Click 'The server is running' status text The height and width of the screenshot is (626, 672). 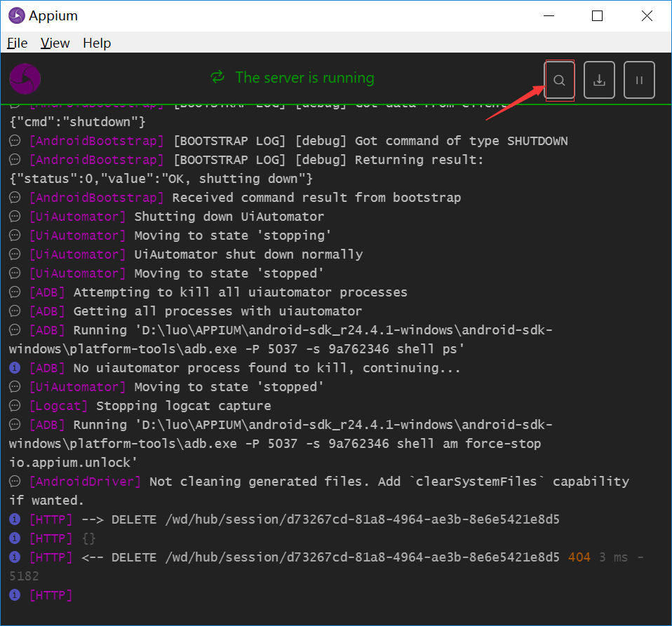pyautogui.click(x=304, y=78)
